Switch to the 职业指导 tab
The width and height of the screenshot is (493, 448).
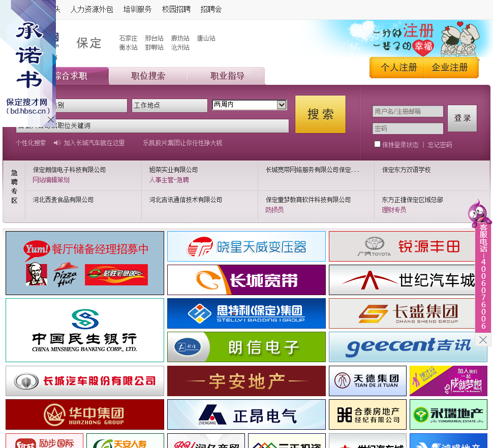pyautogui.click(x=227, y=76)
